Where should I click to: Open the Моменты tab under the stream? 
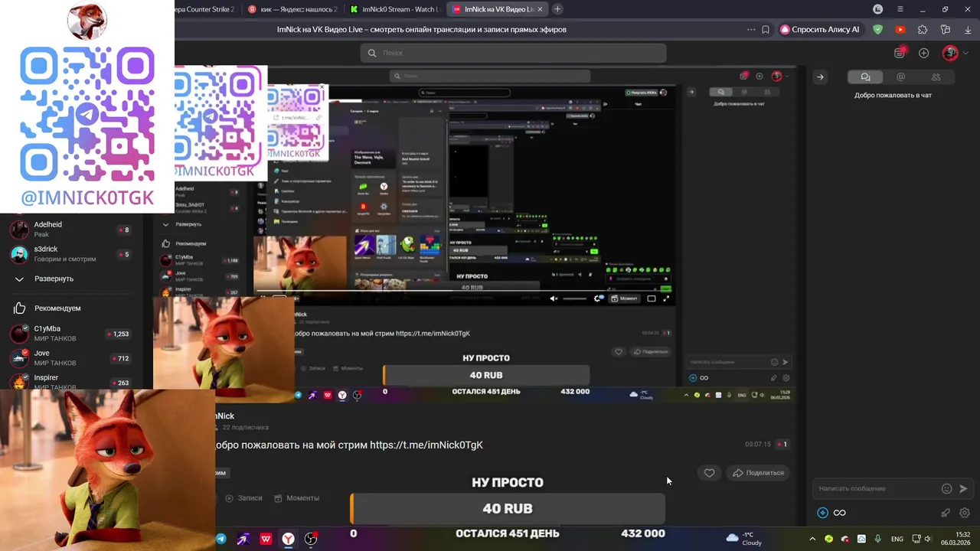[x=296, y=498]
